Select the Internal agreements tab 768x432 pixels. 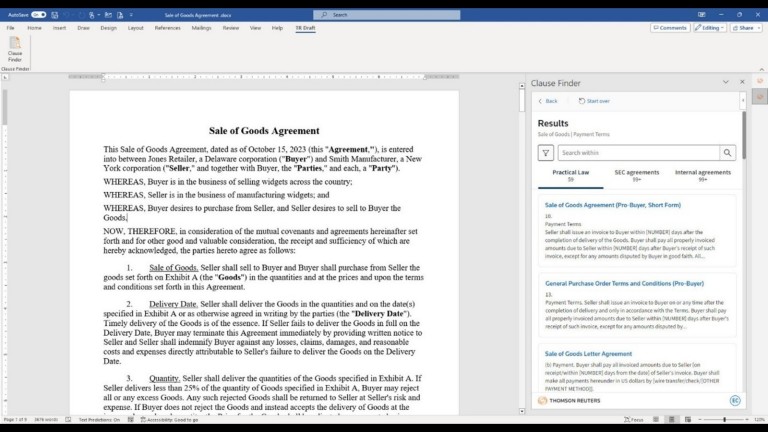702,175
